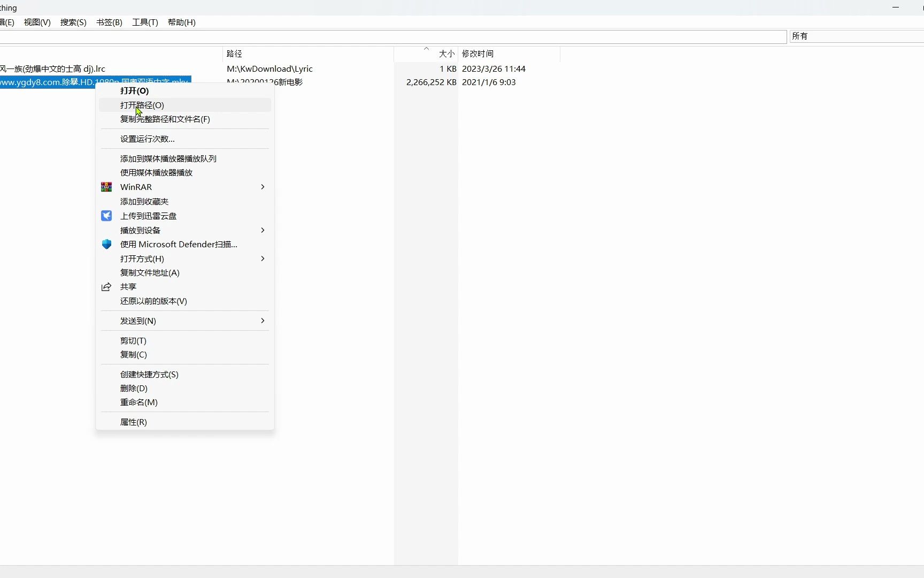Expand the 发送到(N) submenu arrow
The image size is (924, 578).
pos(263,321)
